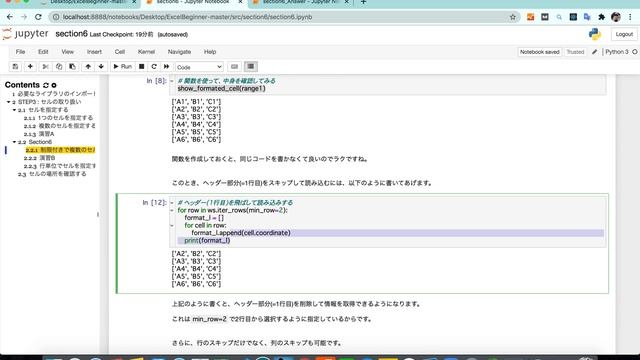Fold the 'for row in ws.iter_rows' code line

tap(172, 210)
